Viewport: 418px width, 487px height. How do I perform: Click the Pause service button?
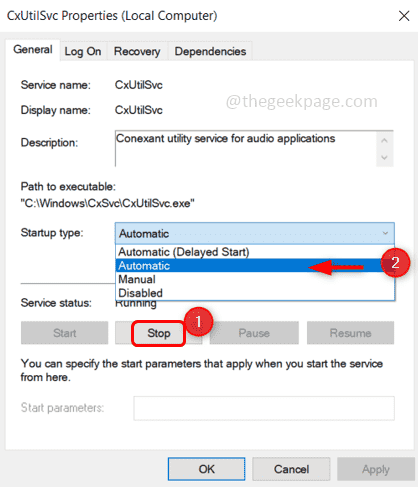254,333
